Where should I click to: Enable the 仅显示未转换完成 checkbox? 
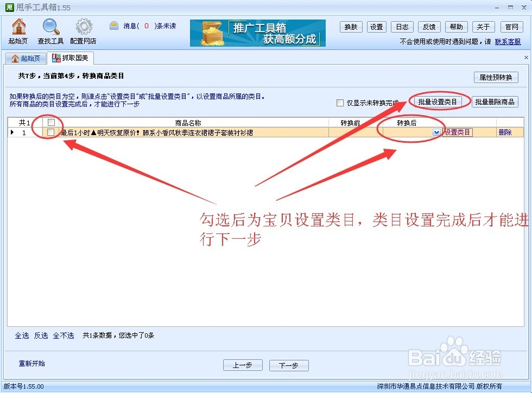tap(340, 103)
